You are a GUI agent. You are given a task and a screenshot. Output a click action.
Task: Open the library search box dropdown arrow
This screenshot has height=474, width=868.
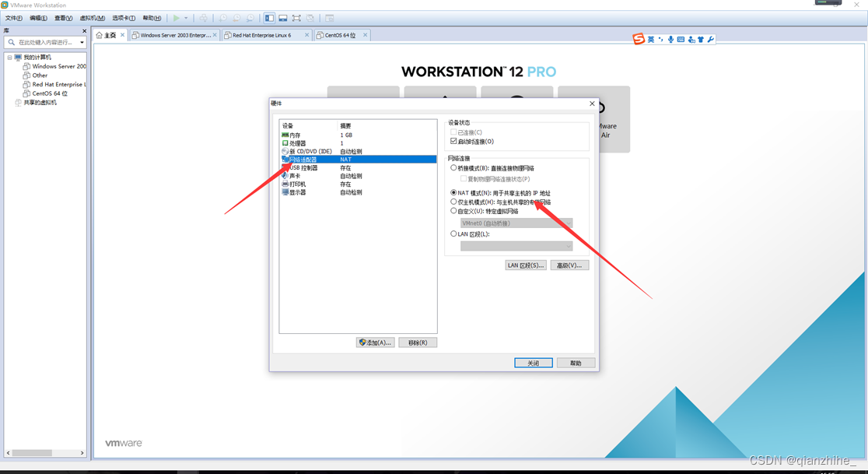pyautogui.click(x=82, y=42)
